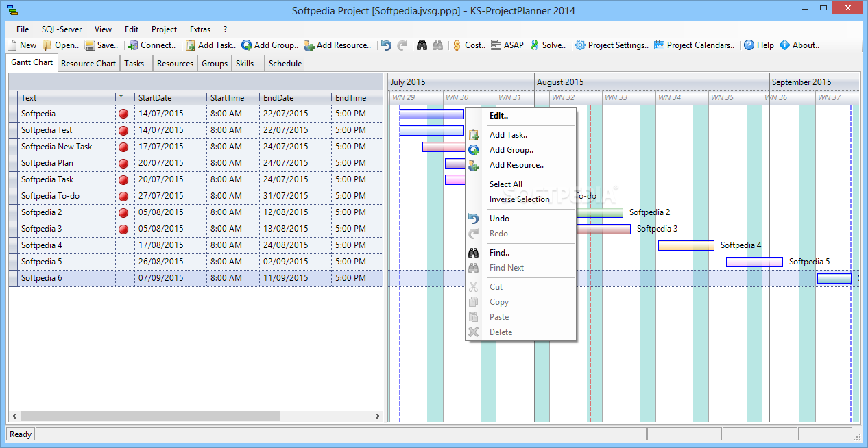The width and height of the screenshot is (868, 448).
Task: Click the red status dot for Softpedia Test
Action: tap(123, 130)
